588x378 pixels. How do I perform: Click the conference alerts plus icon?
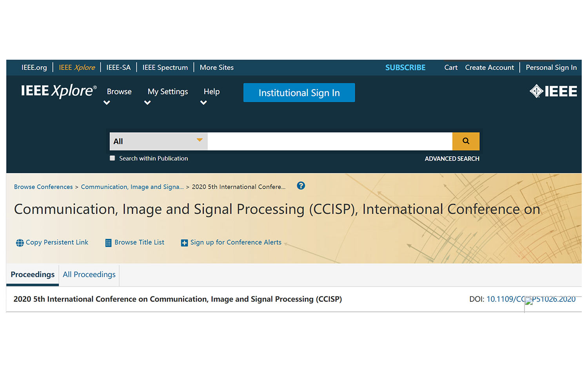pyautogui.click(x=184, y=243)
